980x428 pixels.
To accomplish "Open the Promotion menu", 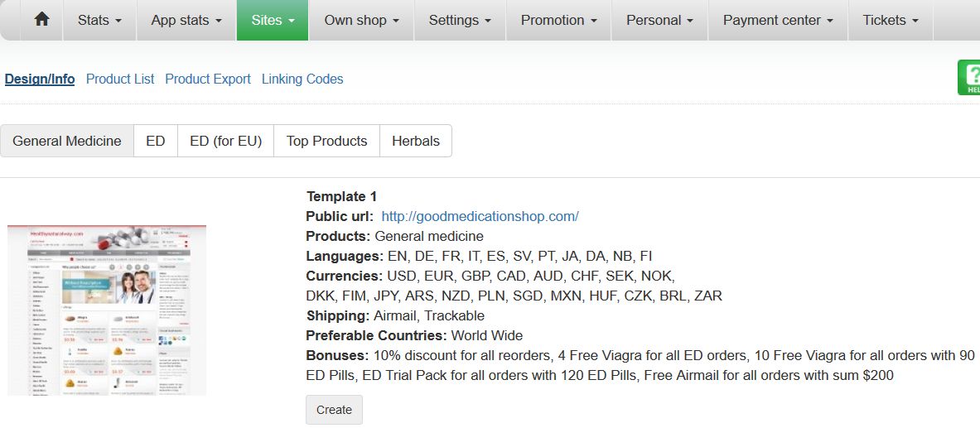I will [x=558, y=20].
